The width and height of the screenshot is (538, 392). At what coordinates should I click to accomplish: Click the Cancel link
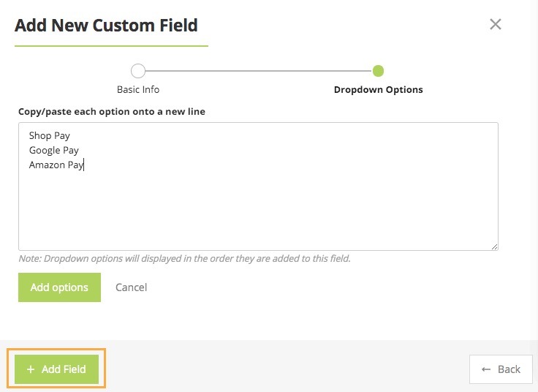(132, 287)
